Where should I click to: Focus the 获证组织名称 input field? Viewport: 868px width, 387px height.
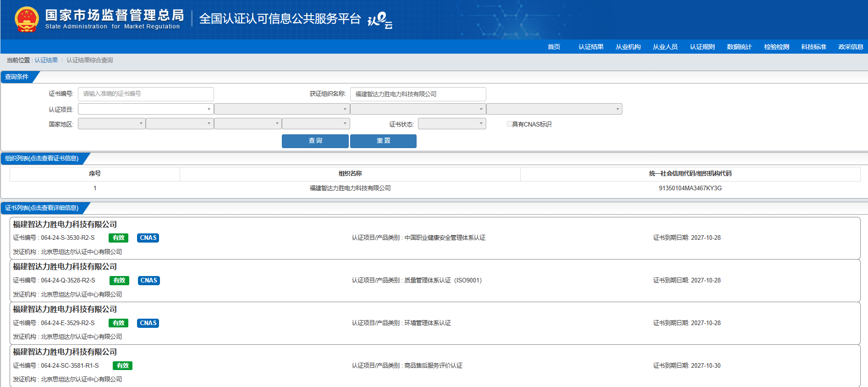[x=418, y=94]
